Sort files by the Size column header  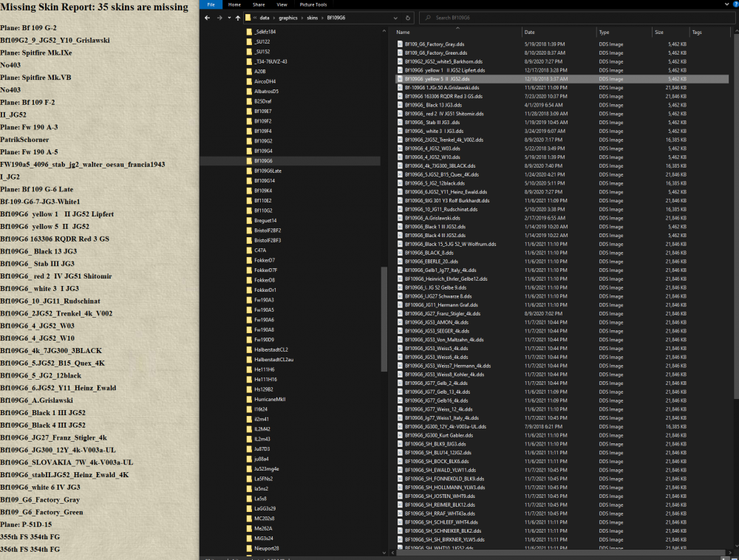click(x=658, y=33)
